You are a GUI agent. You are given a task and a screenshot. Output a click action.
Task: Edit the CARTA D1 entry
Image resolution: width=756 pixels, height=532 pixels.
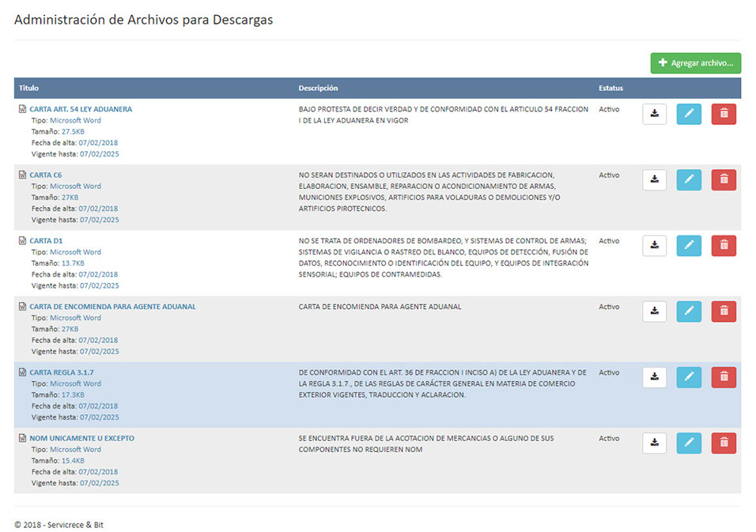tap(689, 246)
